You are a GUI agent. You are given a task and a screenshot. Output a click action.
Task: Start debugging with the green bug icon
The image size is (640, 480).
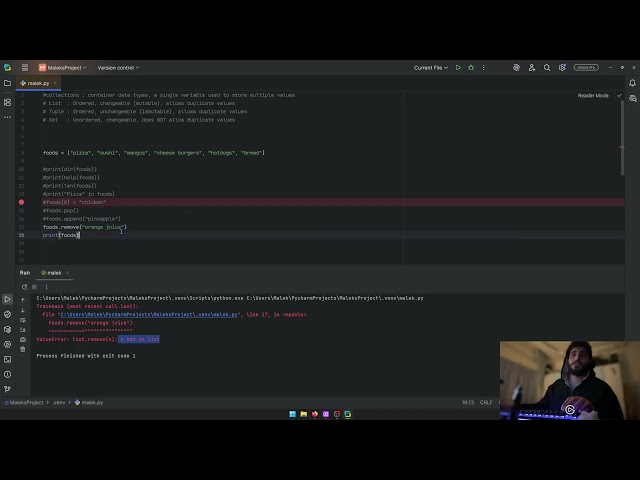click(471, 68)
